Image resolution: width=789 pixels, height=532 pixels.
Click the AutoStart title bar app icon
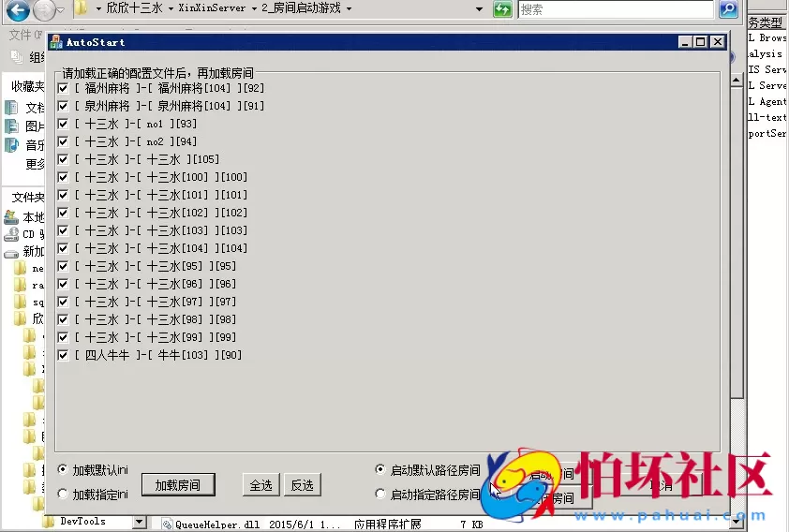[56, 42]
